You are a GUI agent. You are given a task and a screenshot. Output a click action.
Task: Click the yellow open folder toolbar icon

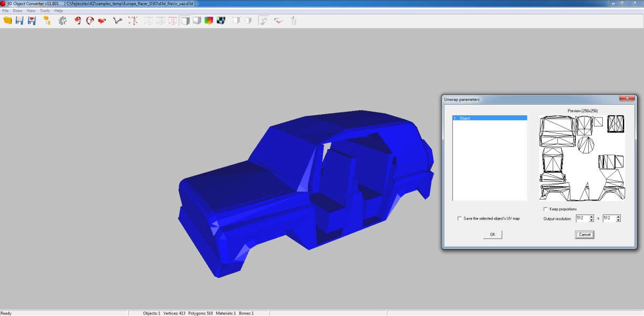click(x=8, y=20)
